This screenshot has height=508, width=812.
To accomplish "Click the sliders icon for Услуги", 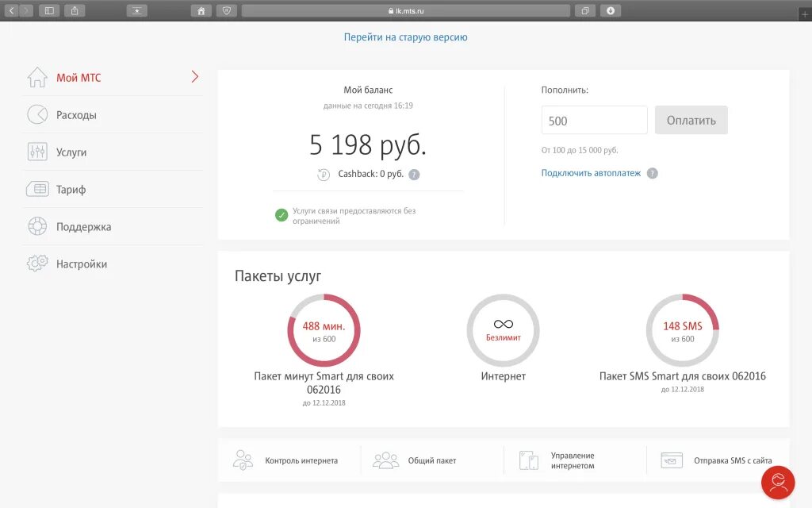I will [x=37, y=152].
